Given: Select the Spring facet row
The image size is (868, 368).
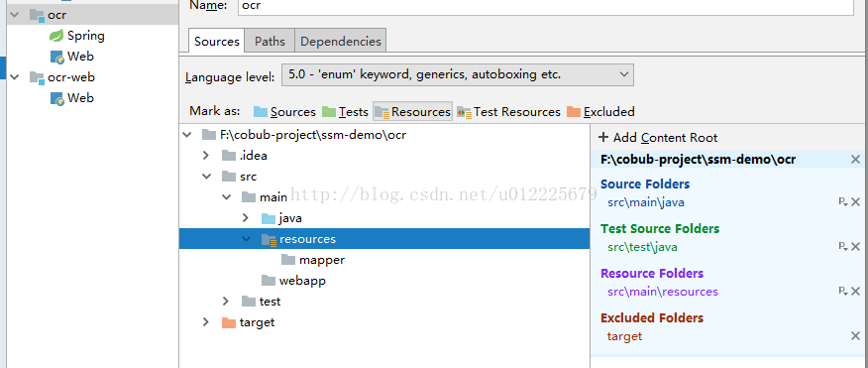Looking at the screenshot, I should (x=92, y=36).
